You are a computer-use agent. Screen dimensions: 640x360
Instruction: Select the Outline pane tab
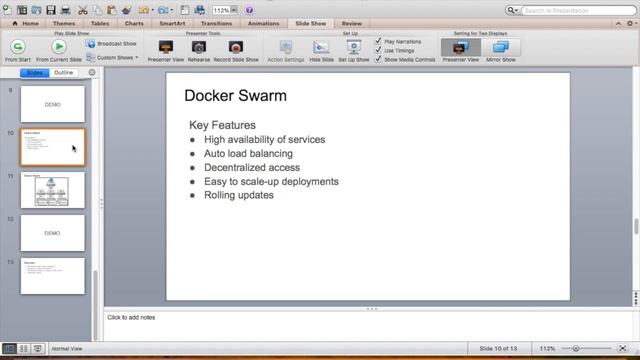point(64,73)
